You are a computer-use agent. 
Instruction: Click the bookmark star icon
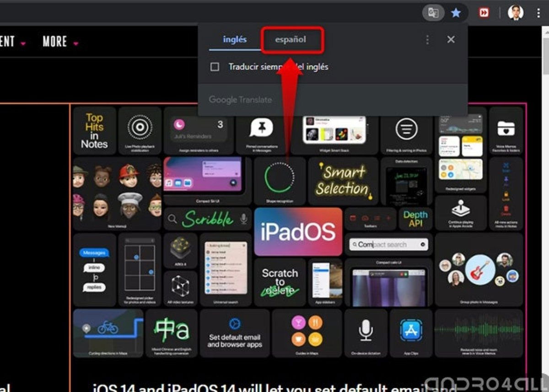pyautogui.click(x=456, y=13)
